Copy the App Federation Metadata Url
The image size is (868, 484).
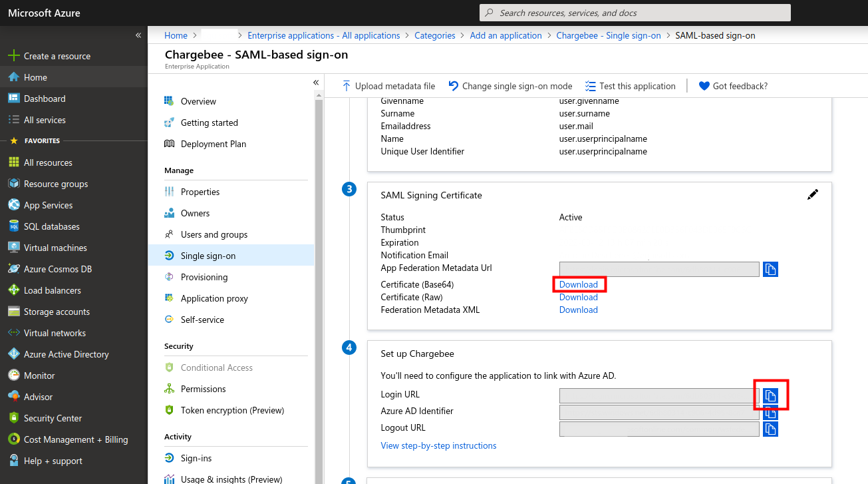click(770, 269)
